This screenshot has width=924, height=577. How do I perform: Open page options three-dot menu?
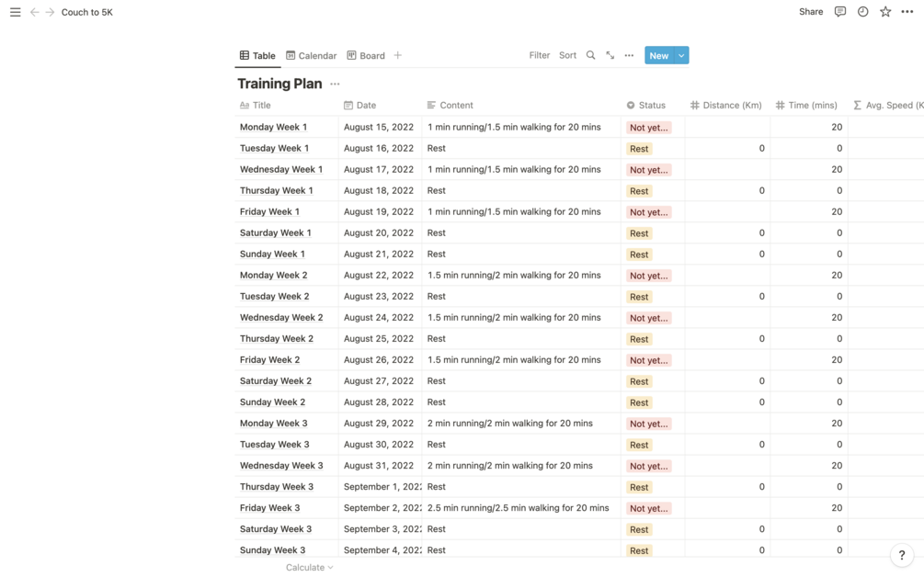click(x=907, y=12)
